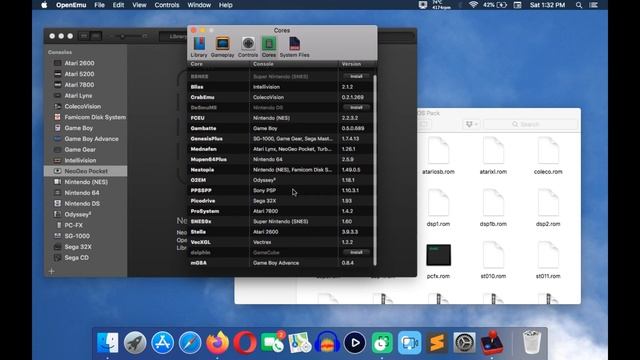This screenshot has height=360, width=640.
Task: Open the OpenEmu application menu
Action: (71, 5)
